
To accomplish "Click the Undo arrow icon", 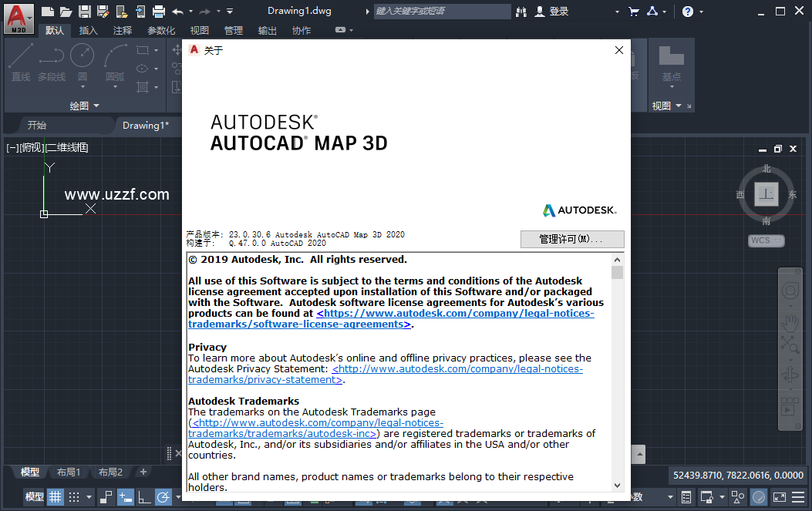I will point(176,11).
